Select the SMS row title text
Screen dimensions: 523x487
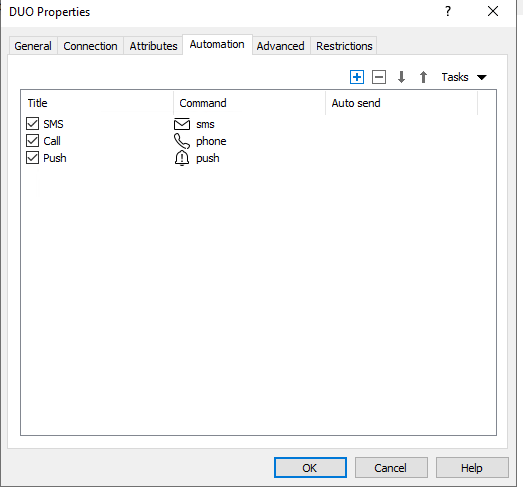[53, 124]
